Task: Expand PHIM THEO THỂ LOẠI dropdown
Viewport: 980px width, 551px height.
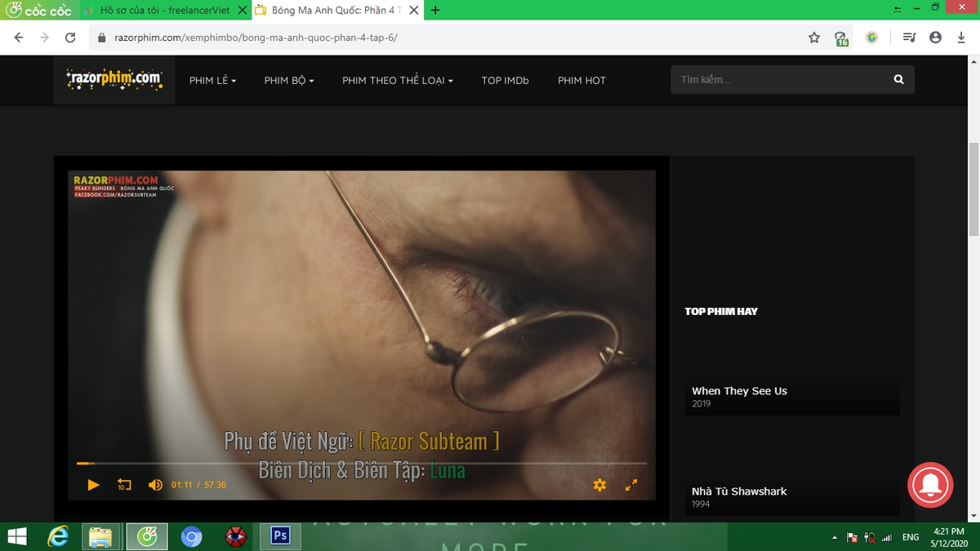Action: (x=398, y=80)
